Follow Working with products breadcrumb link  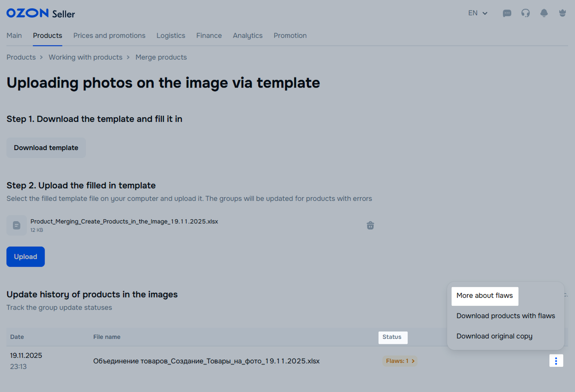(85, 57)
